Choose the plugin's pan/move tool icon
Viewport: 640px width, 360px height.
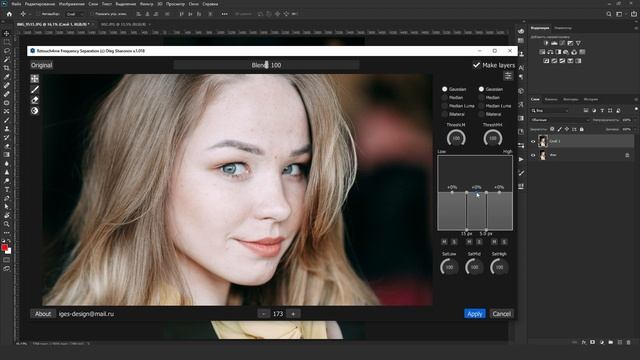[35, 78]
